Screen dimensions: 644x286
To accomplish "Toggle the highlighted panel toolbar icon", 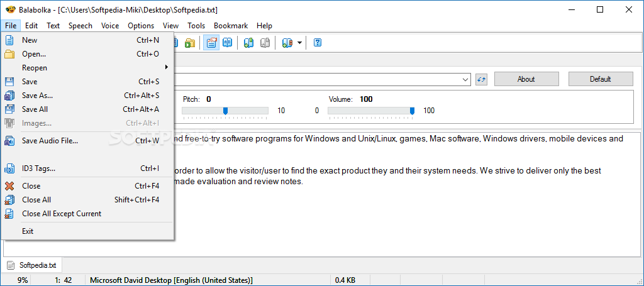I will point(211,43).
